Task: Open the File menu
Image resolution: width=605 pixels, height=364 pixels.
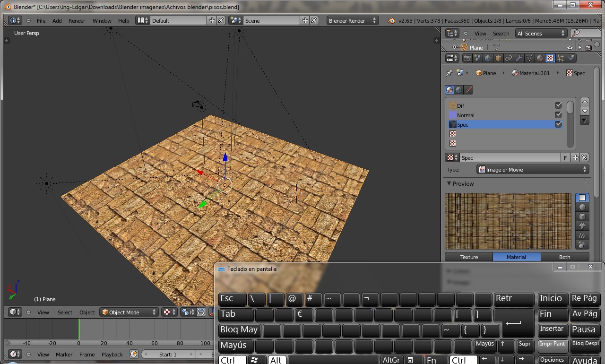Action: point(41,21)
